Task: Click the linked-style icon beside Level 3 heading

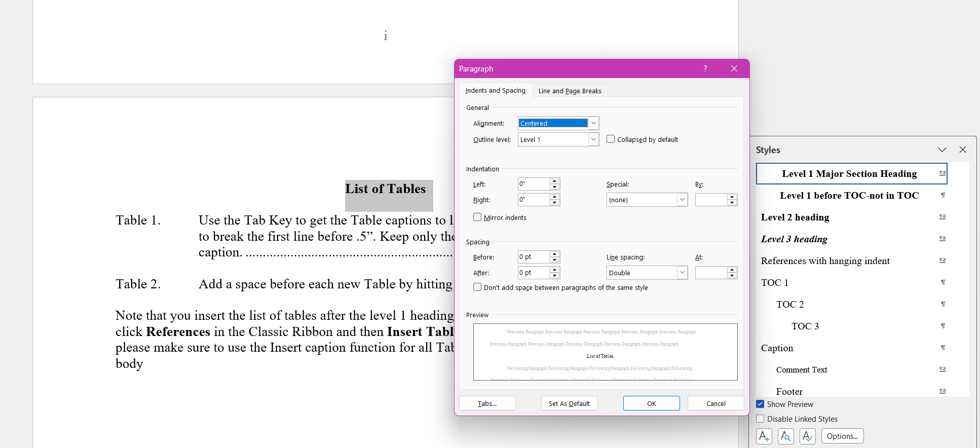Action: coord(943,239)
